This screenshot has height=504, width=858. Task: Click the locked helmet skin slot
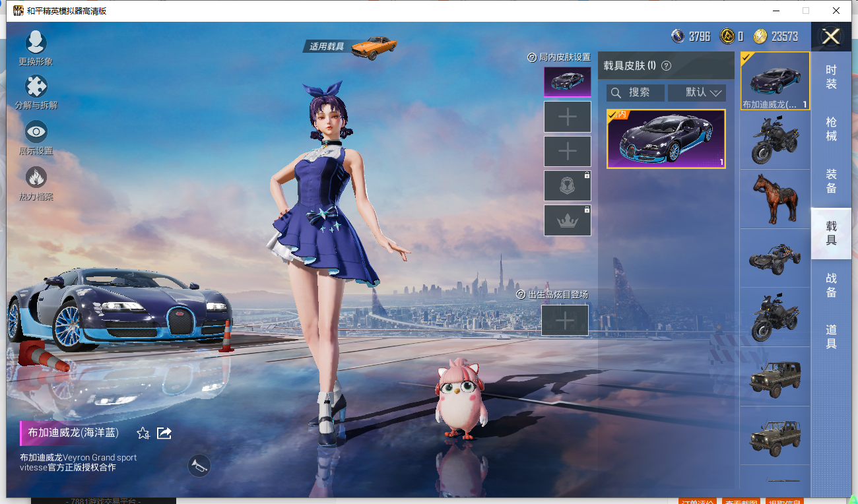click(568, 185)
